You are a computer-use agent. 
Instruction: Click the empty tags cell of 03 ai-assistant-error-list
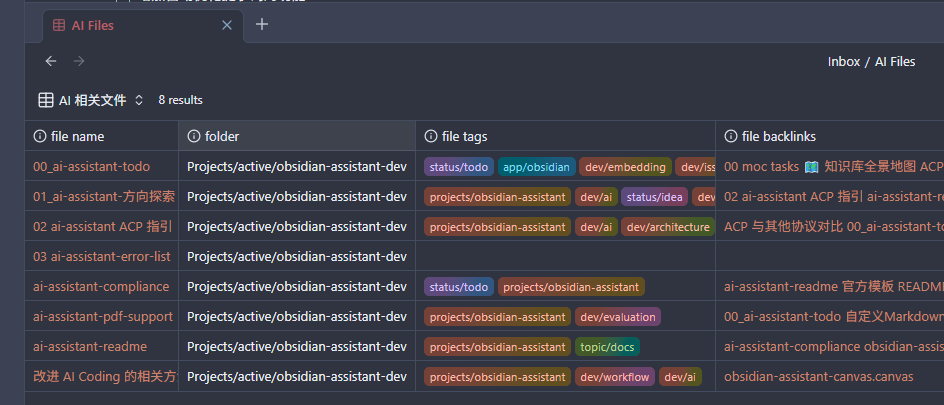pos(565,257)
